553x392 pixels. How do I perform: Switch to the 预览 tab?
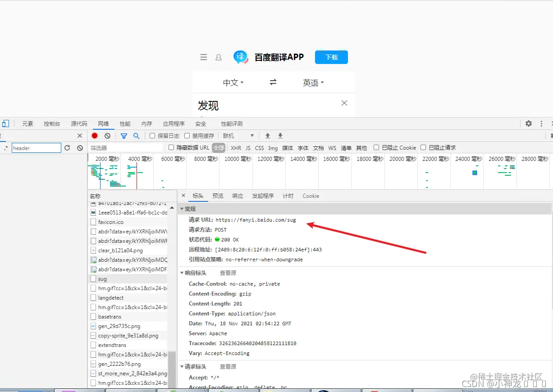[x=218, y=196]
